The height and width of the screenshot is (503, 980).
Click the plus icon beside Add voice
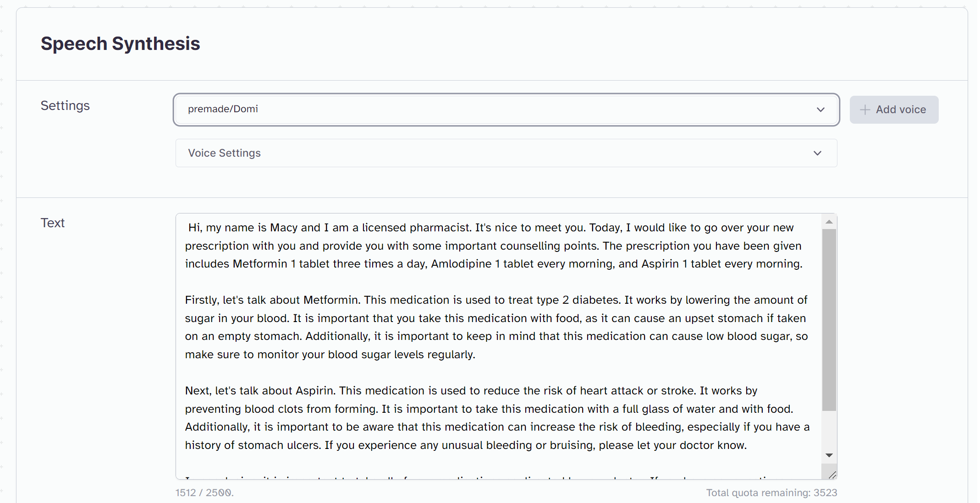(x=865, y=110)
